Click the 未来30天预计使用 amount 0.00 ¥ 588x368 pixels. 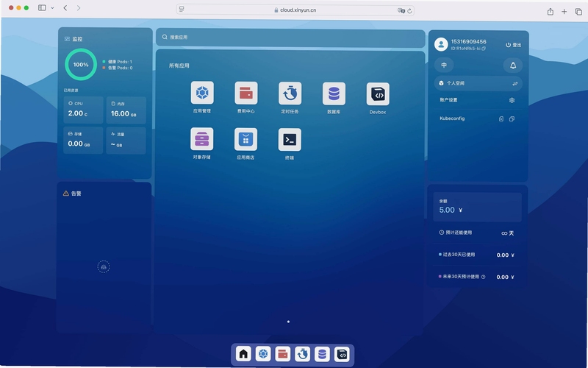505,277
